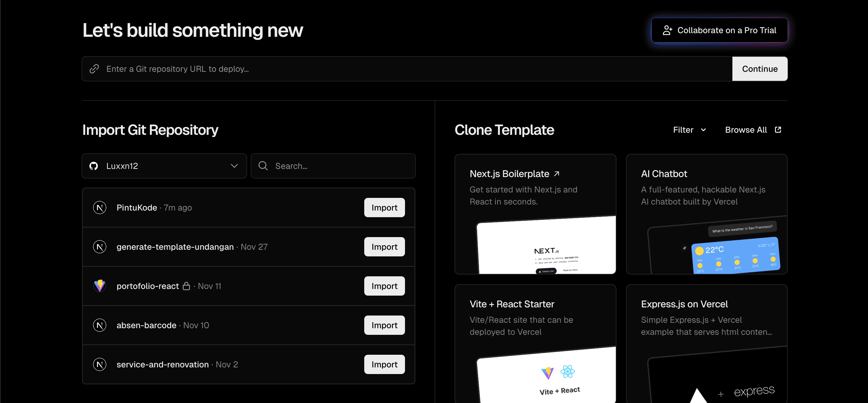The width and height of the screenshot is (868, 403).
Task: Click the Continue button
Action: [x=760, y=69]
